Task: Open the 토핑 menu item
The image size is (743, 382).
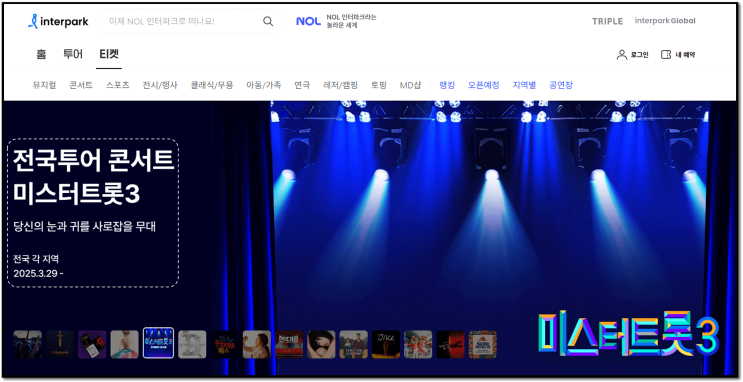Action: point(379,85)
